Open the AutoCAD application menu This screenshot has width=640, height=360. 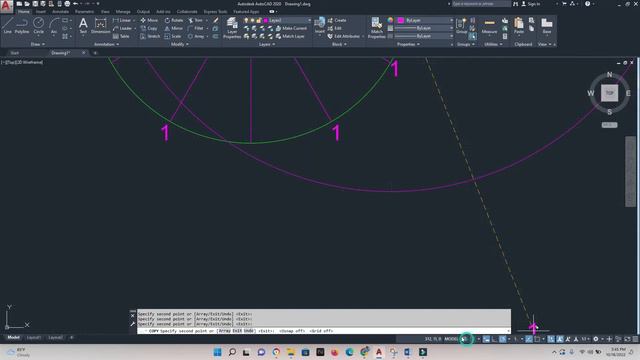tap(6, 6)
